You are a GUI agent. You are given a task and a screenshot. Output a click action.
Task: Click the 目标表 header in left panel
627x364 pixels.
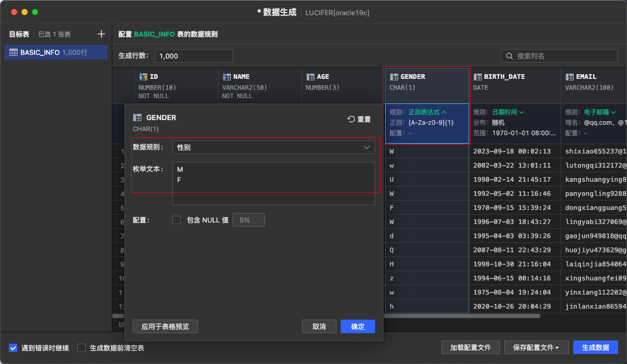[19, 34]
